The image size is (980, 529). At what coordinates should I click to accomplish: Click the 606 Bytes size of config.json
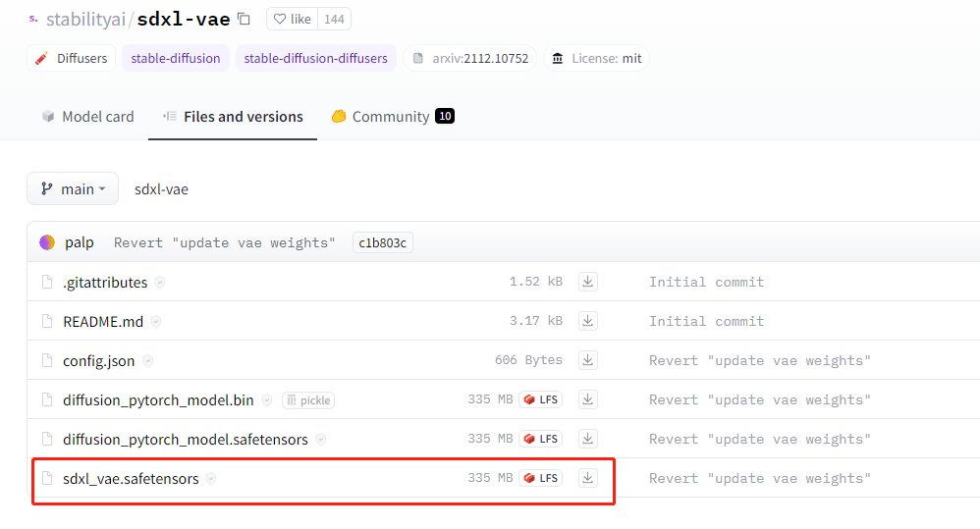click(x=528, y=360)
